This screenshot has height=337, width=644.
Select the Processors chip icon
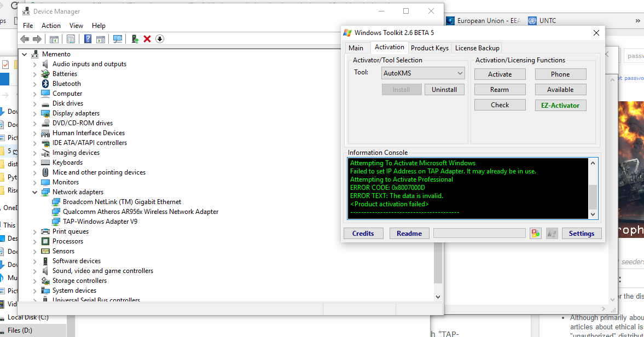click(45, 241)
